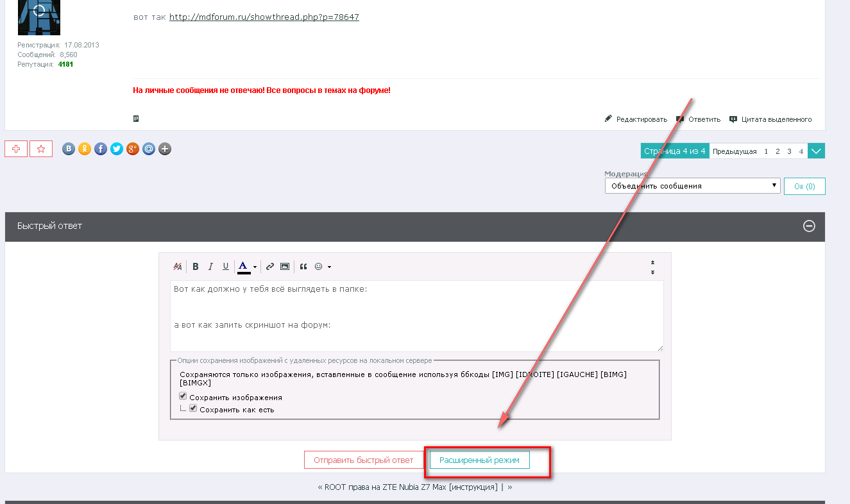Screen dimensions: 850x504
Task: Toggle the 'Сохранить изображения' checkbox
Action: click(x=183, y=396)
